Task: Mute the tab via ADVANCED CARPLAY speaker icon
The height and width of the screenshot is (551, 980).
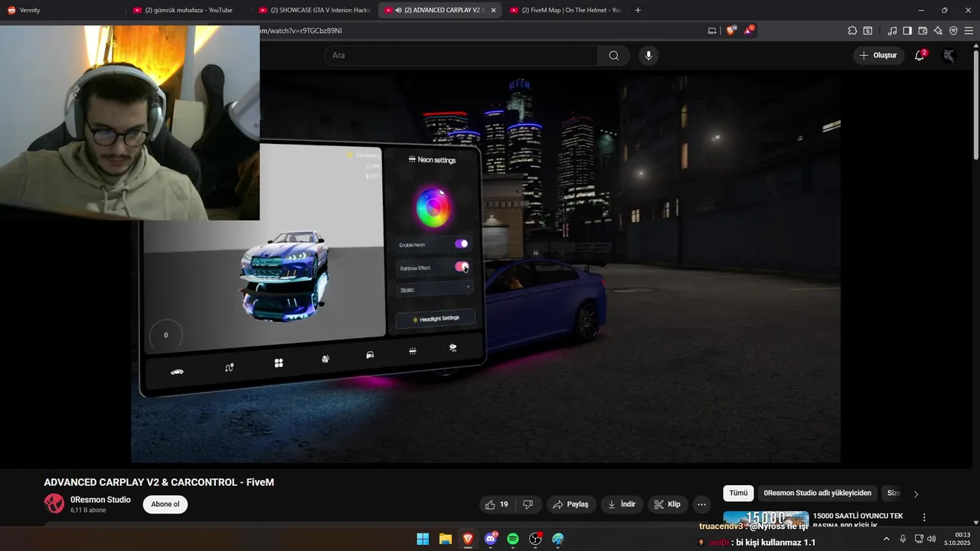Action: 399,10
